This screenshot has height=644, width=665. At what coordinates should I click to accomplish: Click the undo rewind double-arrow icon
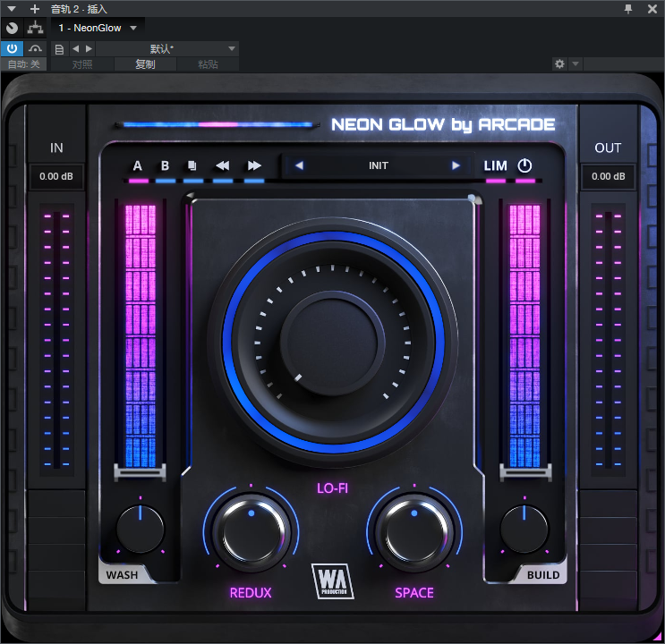pyautogui.click(x=223, y=165)
